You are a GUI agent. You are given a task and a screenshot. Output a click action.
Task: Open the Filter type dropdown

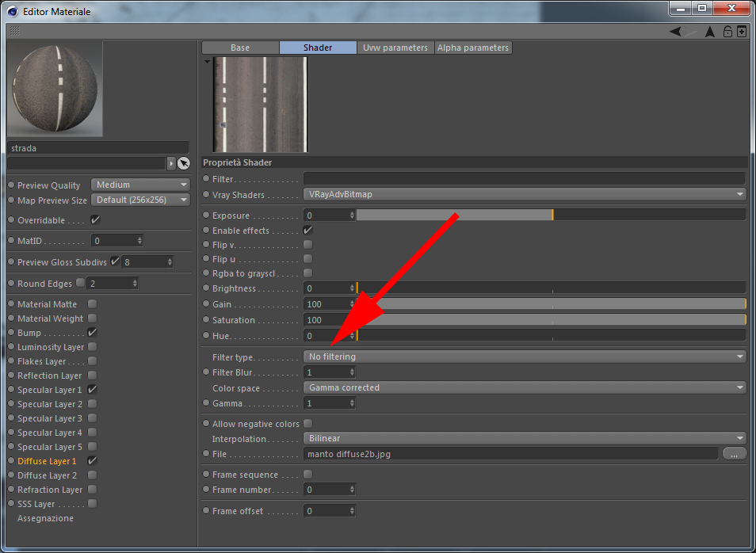[x=525, y=357]
